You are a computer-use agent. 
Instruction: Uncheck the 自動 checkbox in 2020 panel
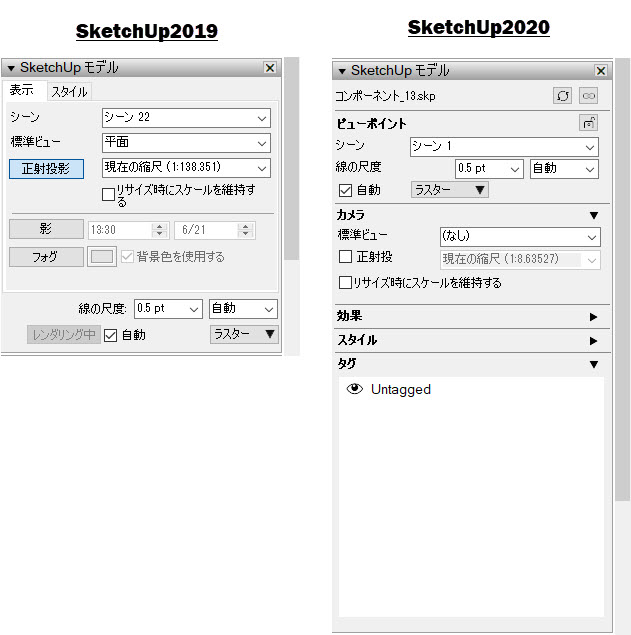345,190
